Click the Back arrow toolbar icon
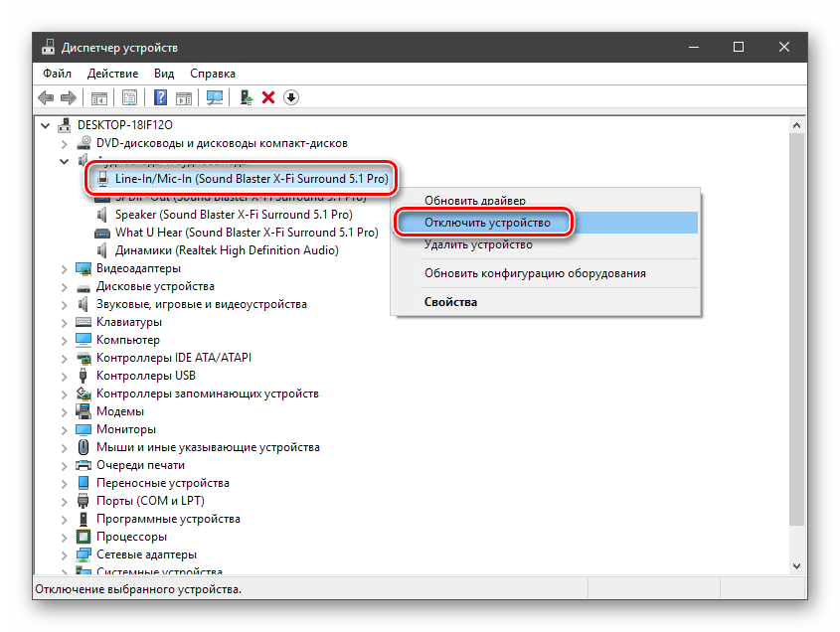 pyautogui.click(x=46, y=97)
